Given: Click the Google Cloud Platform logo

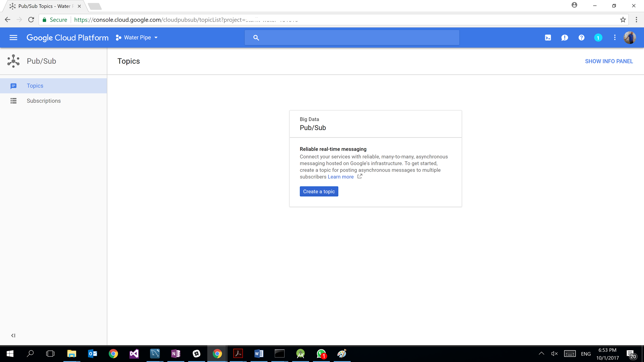Looking at the screenshot, I should click(x=67, y=38).
